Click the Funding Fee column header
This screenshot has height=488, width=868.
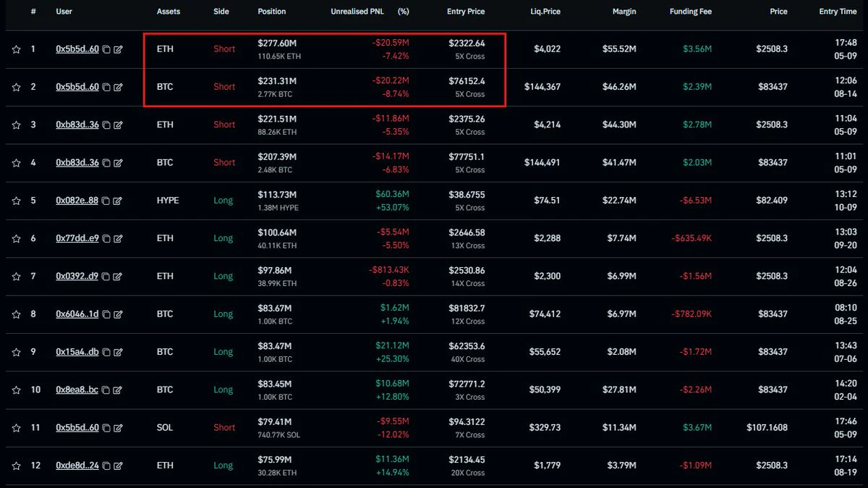pos(692,12)
